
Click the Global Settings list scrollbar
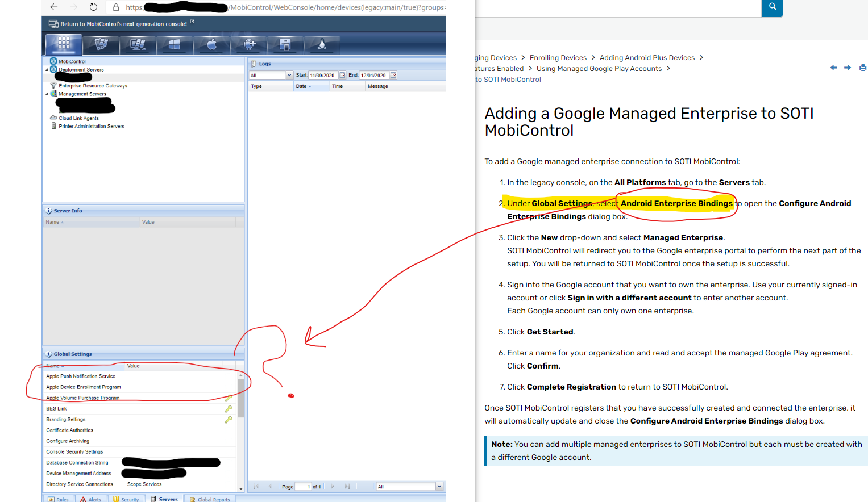click(241, 398)
